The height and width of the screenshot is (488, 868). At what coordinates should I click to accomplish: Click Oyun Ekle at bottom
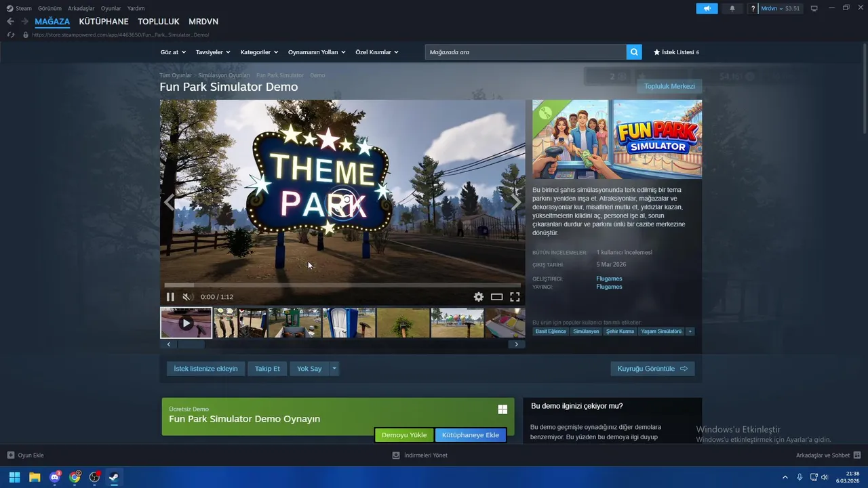(x=25, y=455)
